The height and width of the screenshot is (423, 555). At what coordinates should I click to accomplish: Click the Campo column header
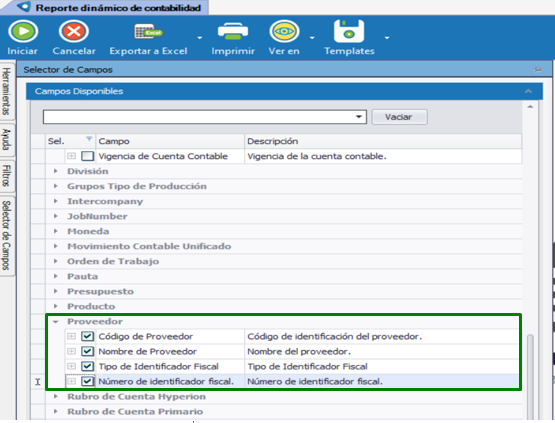170,141
